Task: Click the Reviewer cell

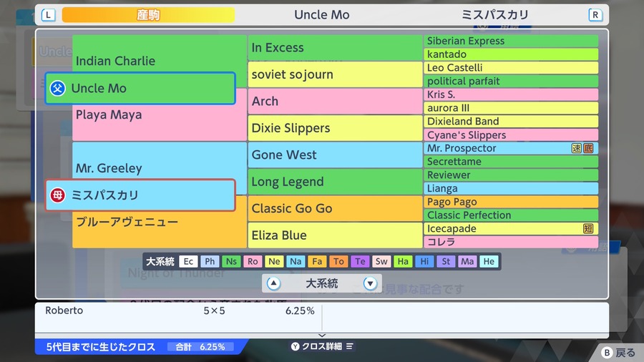Action: [x=511, y=175]
